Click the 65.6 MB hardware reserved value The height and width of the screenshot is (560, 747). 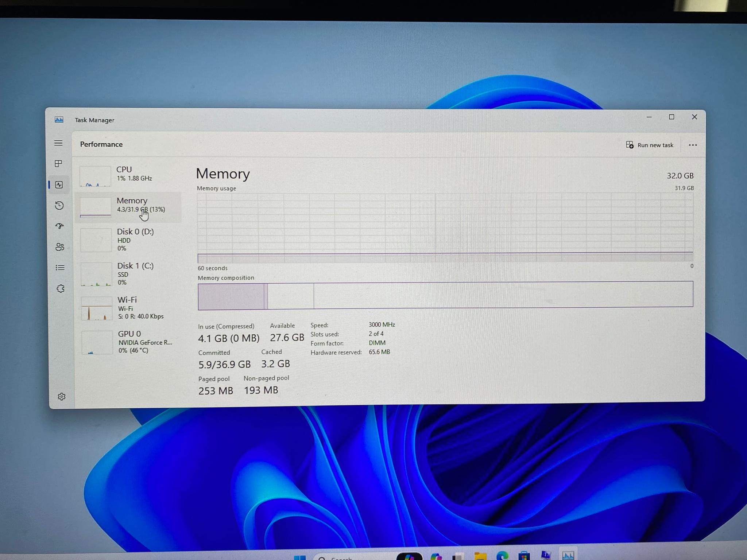379,352
